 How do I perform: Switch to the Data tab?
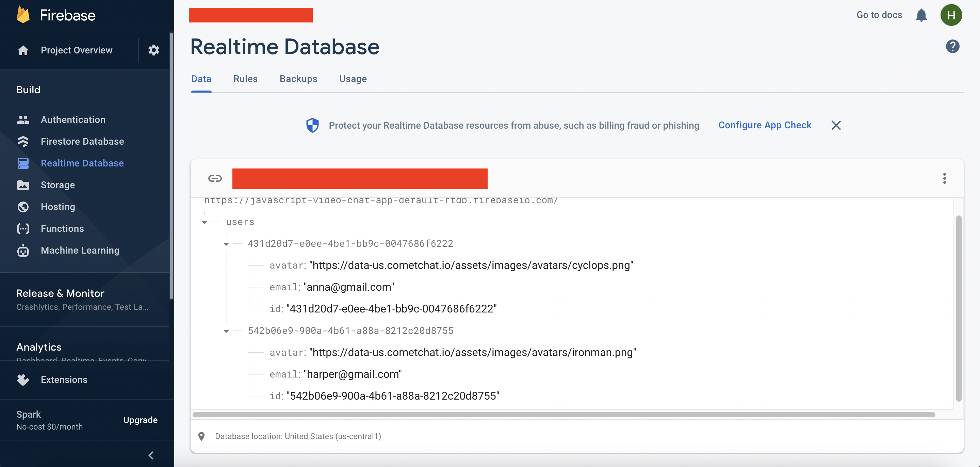pos(201,79)
